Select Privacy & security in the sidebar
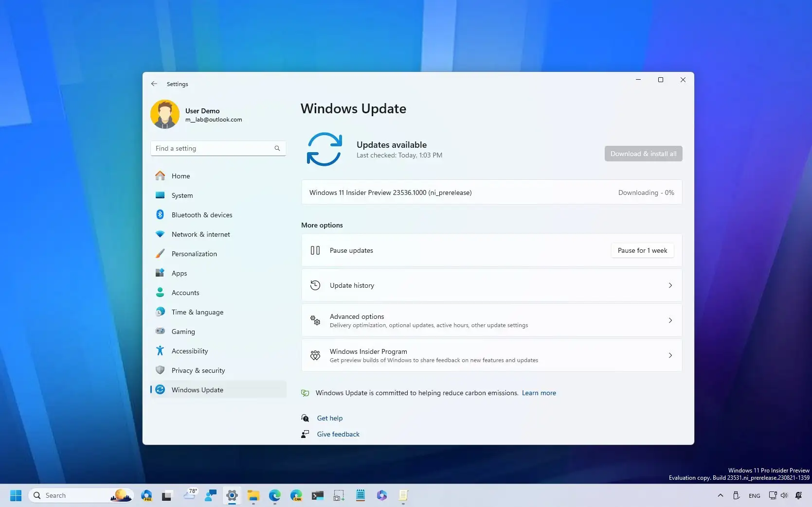This screenshot has width=812, height=507. (198, 370)
